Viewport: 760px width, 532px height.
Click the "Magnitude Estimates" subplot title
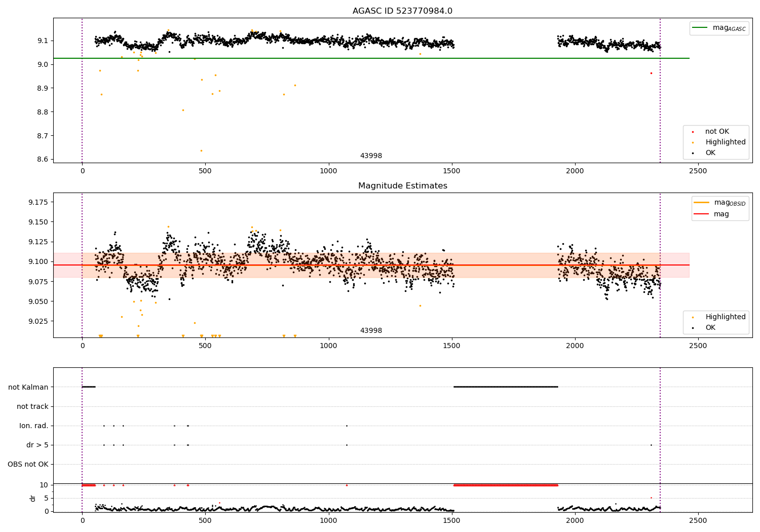402,186
